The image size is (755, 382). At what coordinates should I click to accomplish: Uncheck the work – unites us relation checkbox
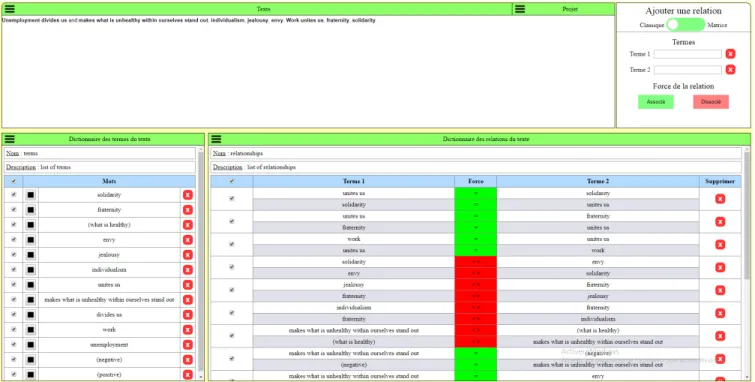(232, 244)
